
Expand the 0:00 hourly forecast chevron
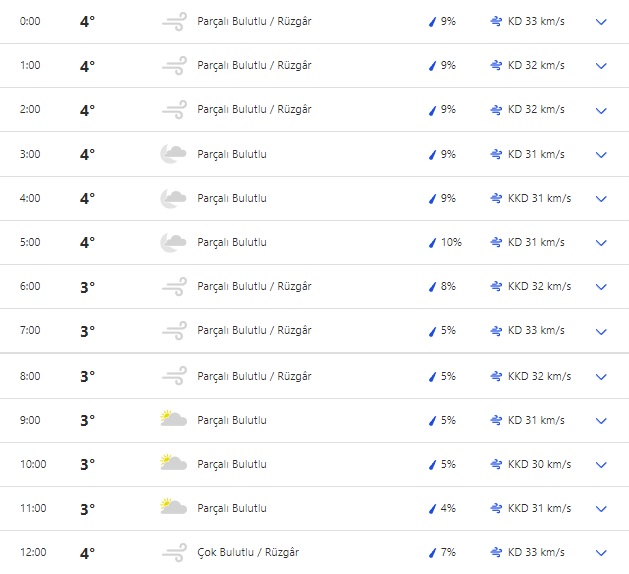pyautogui.click(x=601, y=21)
